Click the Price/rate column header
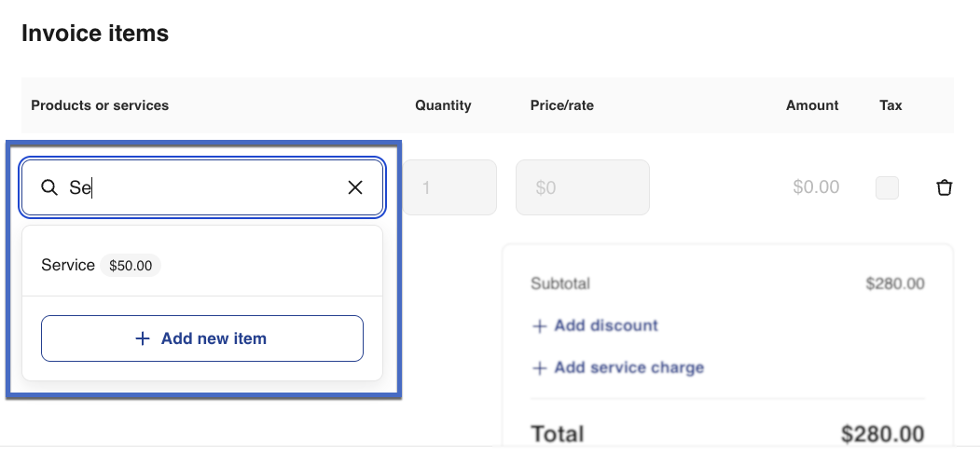Image resolution: width=980 pixels, height=455 pixels. pyautogui.click(x=561, y=105)
